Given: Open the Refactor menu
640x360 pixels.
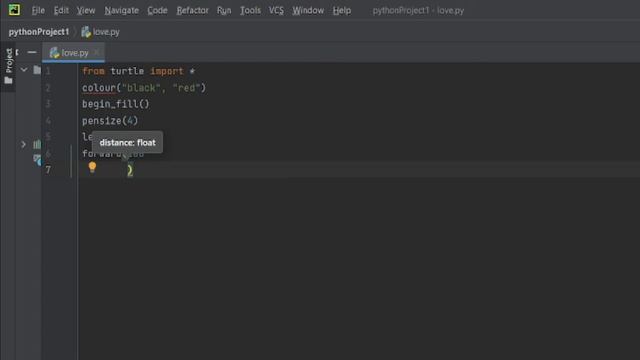Looking at the screenshot, I should [x=192, y=11].
